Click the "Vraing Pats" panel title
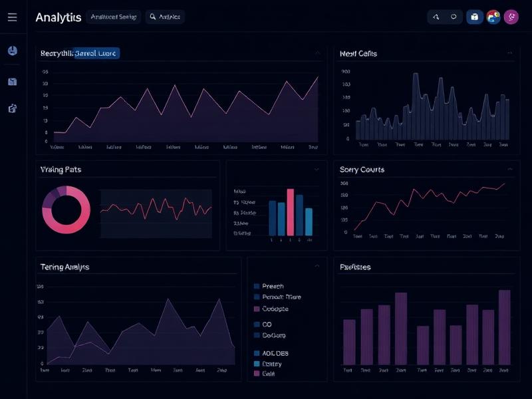Screen dimensions: 532x399 coord(61,170)
